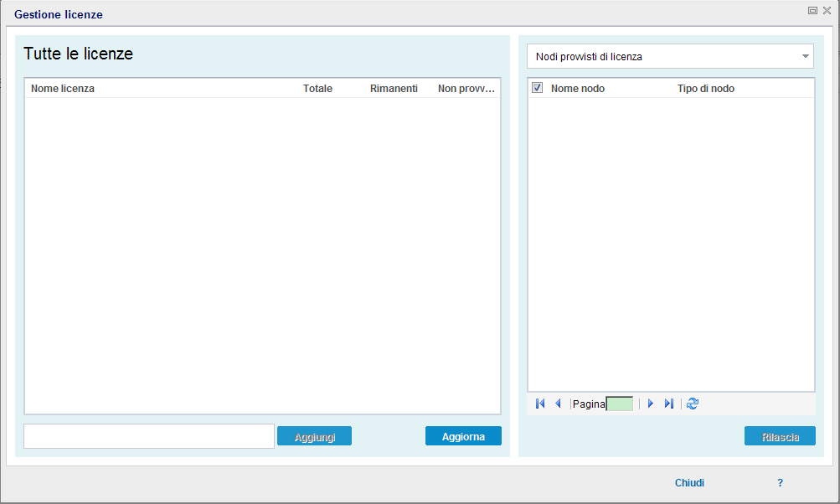Viewport: 840px width, 504px height.
Task: Go to the first page of nodes
Action: 539,404
